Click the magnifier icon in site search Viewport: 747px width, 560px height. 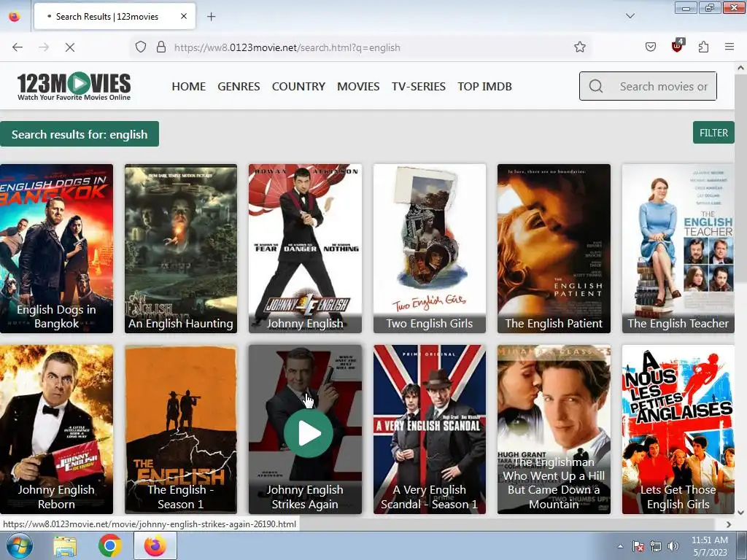point(596,86)
